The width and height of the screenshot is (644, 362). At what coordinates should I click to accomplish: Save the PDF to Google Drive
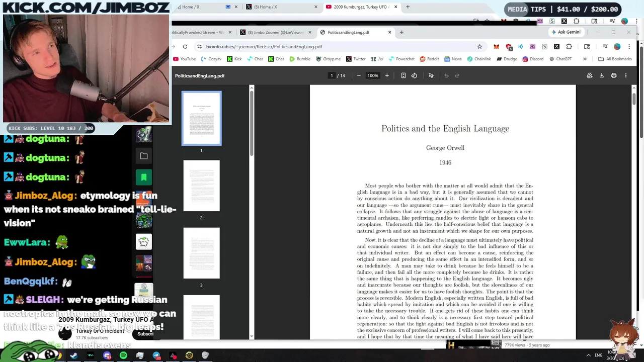point(590,75)
